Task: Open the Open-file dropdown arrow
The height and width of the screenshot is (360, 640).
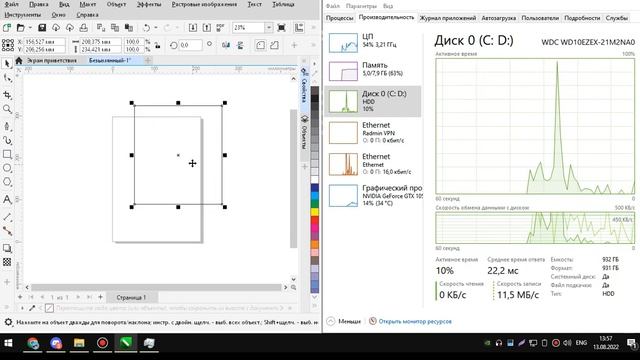Action: (30, 28)
